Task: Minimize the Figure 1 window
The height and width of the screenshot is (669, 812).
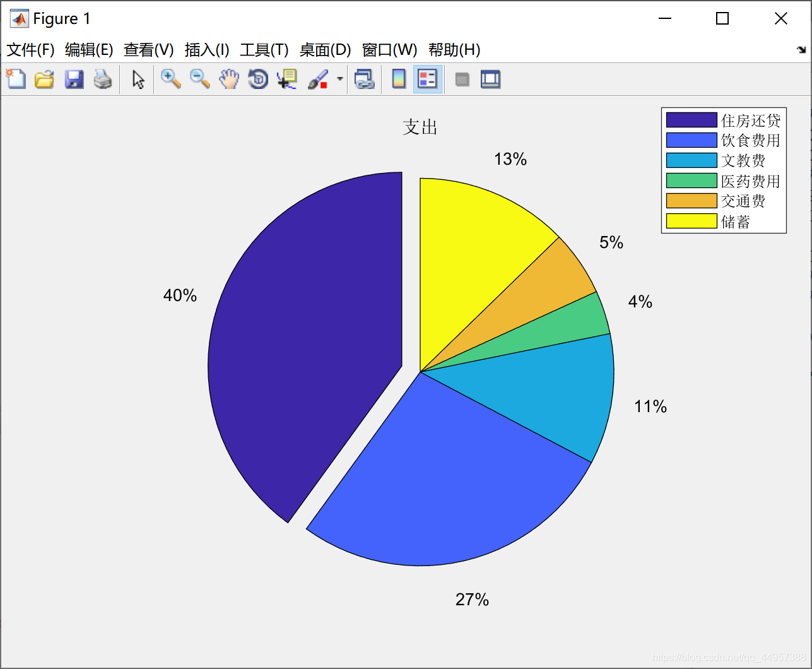Action: point(664,19)
